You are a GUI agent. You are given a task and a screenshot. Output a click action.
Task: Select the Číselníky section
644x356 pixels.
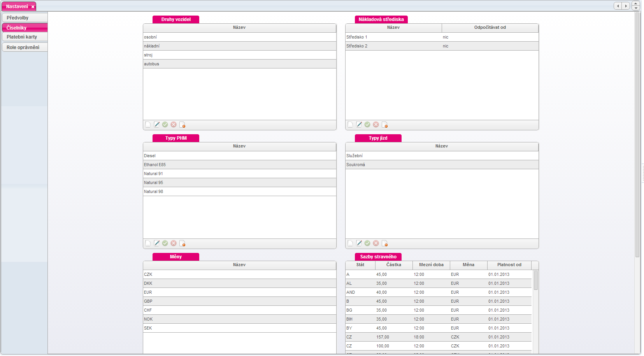click(x=25, y=28)
